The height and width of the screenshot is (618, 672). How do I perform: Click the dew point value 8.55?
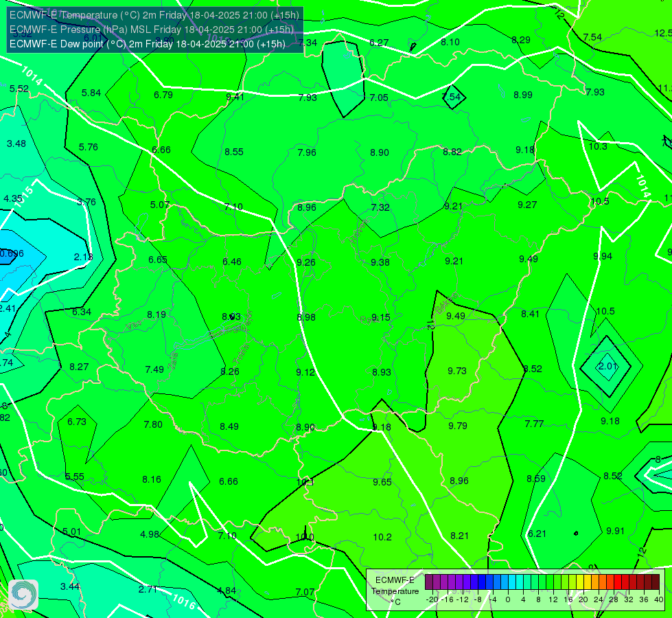234,152
